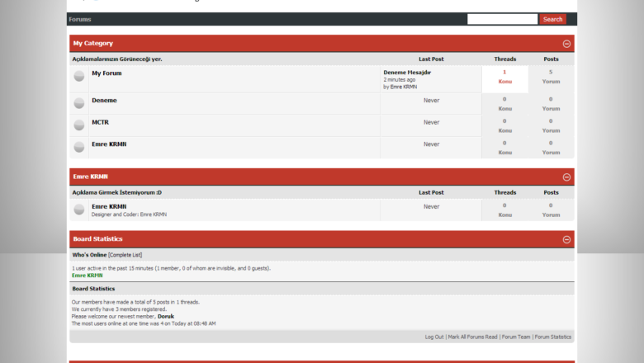
Task: Click status icon beside Emre KRMN in My Category
Action: click(x=79, y=147)
